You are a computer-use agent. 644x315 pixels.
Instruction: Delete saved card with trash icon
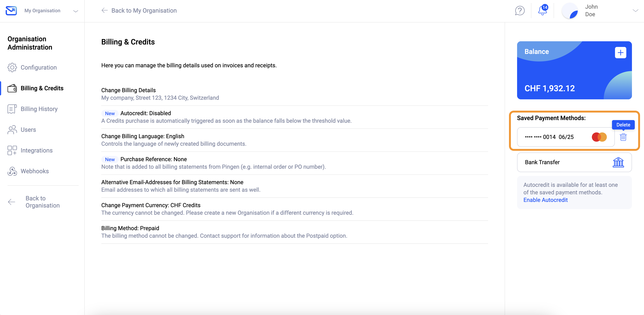pos(623,137)
